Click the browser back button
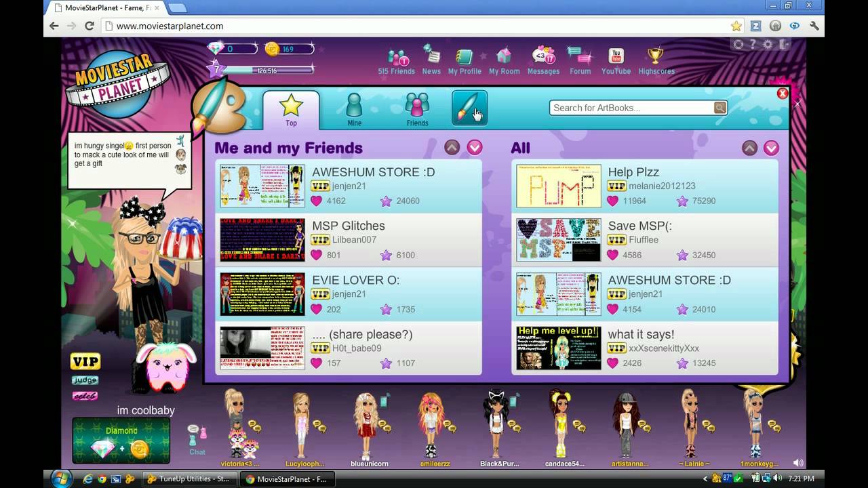 [x=54, y=26]
